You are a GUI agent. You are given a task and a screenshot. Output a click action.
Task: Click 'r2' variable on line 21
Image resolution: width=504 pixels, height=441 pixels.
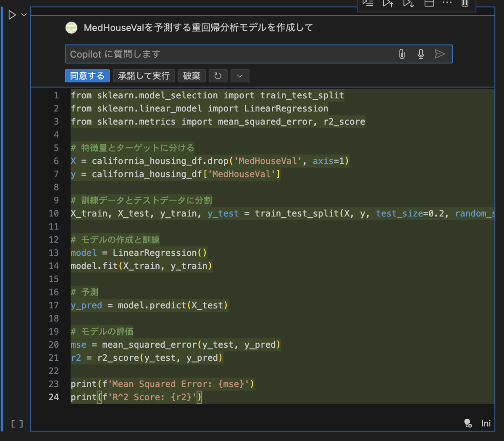click(x=76, y=358)
